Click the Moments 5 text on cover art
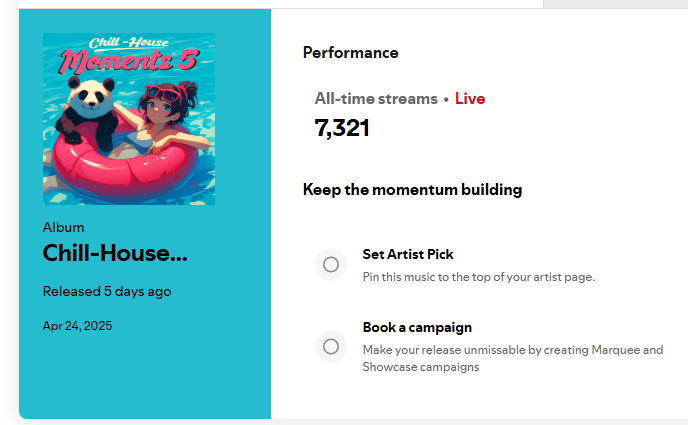 (x=129, y=61)
